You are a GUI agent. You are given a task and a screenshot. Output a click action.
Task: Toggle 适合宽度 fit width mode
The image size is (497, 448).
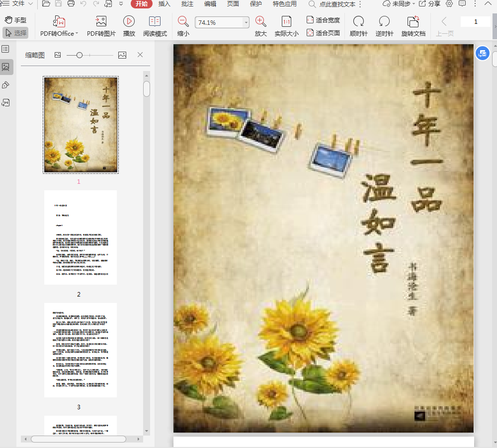(x=323, y=20)
